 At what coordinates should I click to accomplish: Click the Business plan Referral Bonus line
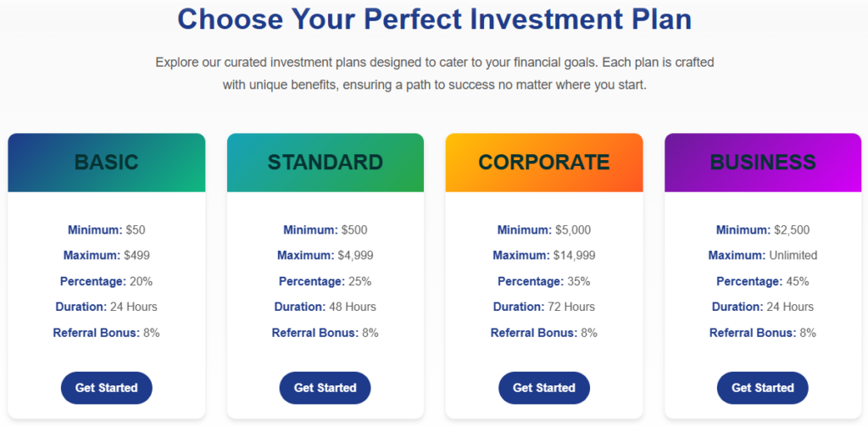763,333
